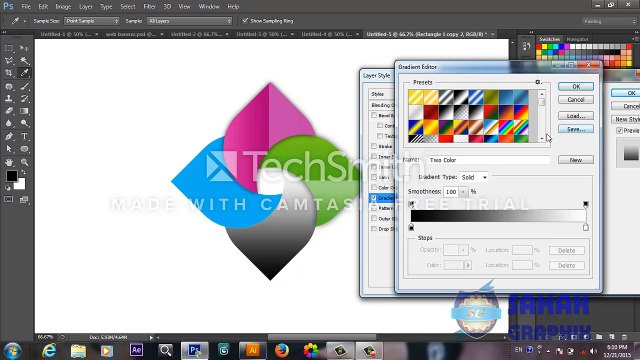Screen dimensions: 640x360
Task: Open the Windows Start menu
Action: 12,351
